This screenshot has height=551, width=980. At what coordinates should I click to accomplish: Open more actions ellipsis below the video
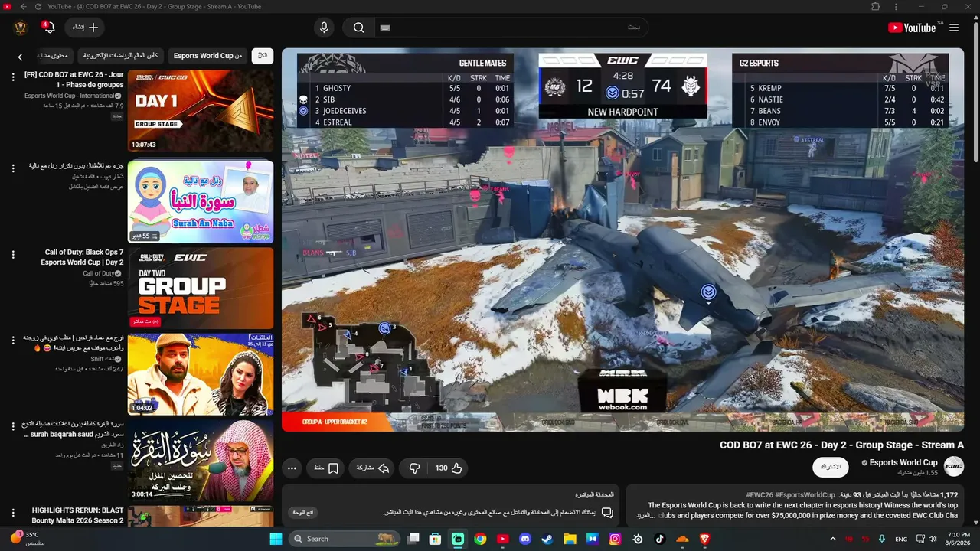292,468
